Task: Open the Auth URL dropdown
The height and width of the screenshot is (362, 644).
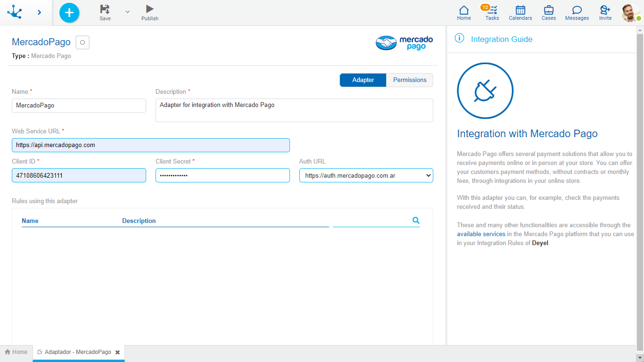Action: pyautogui.click(x=366, y=175)
